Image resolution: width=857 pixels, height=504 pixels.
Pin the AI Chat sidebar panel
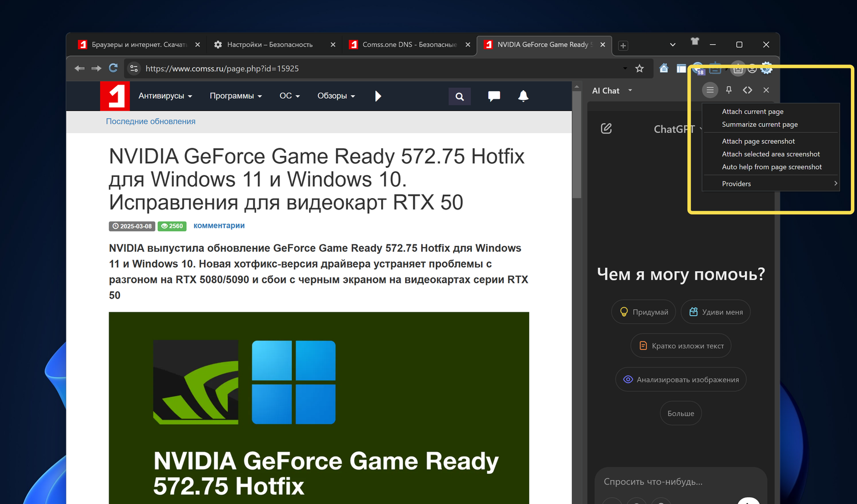[x=728, y=90]
